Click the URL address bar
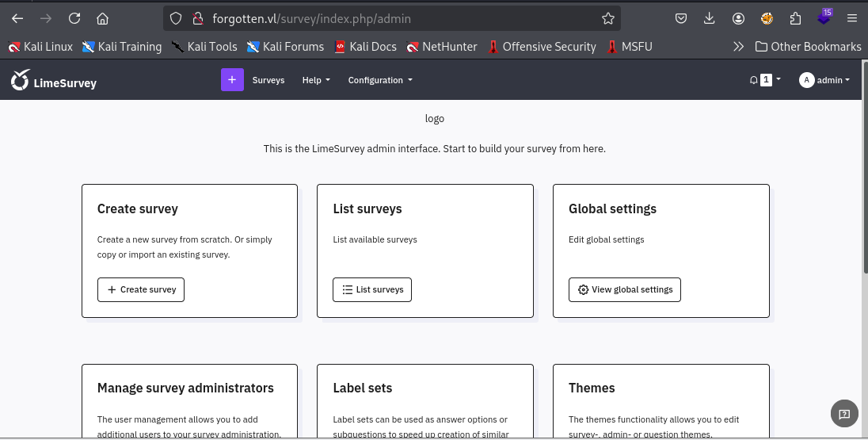This screenshot has width=868, height=440. pos(396,18)
